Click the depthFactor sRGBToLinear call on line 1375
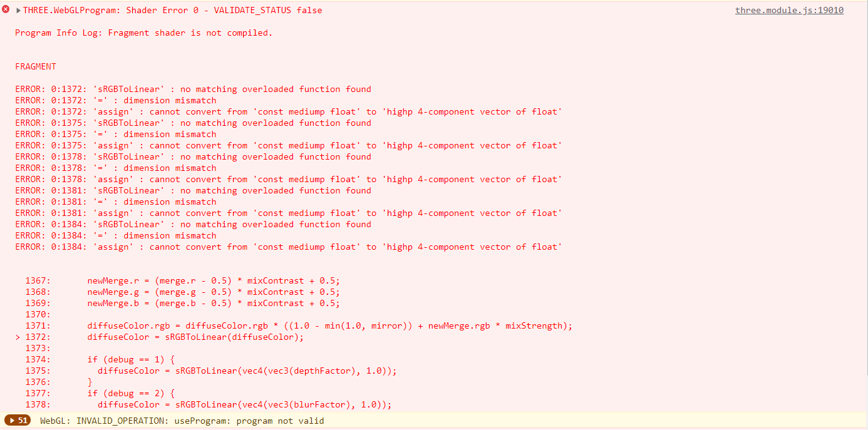The image size is (868, 430). (x=247, y=371)
